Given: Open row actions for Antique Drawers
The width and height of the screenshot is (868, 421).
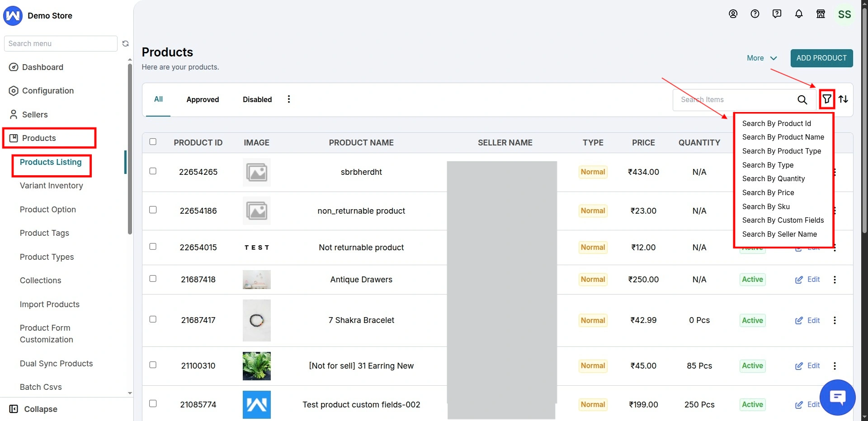Looking at the screenshot, I should pos(835,280).
